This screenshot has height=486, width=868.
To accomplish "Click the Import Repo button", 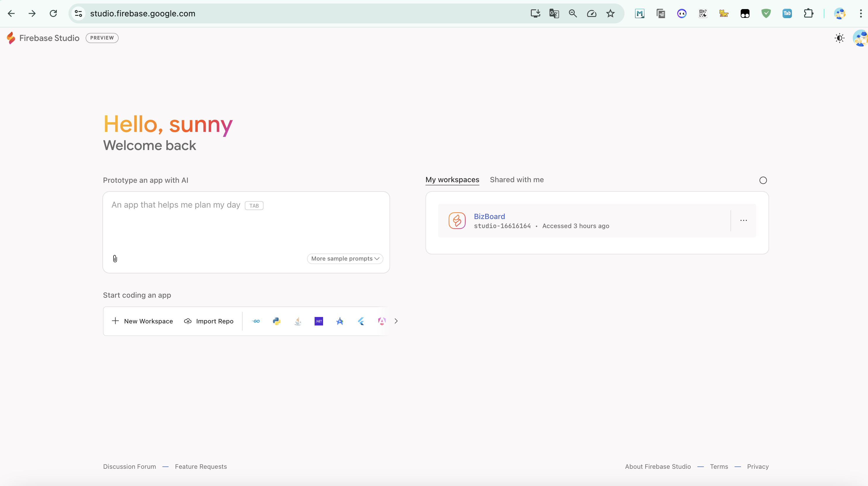I will click(209, 321).
